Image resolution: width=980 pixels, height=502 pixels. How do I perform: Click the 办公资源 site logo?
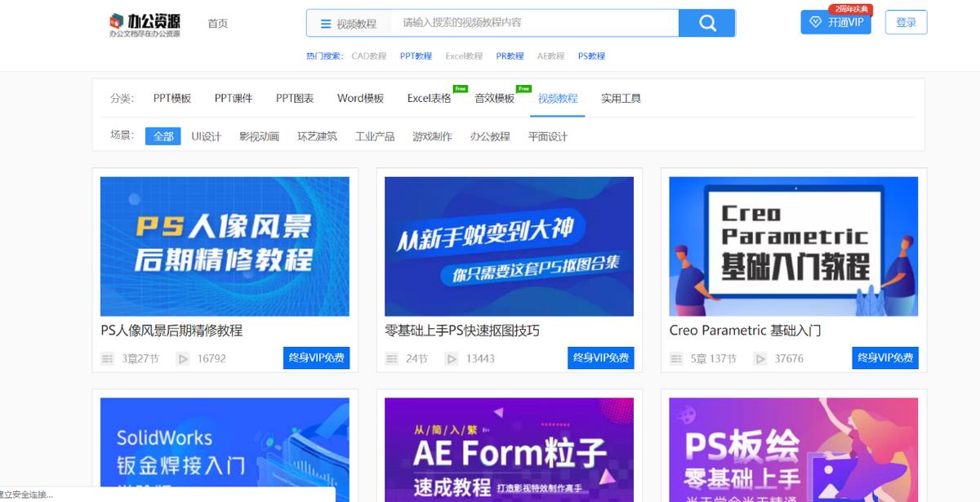tap(145, 24)
